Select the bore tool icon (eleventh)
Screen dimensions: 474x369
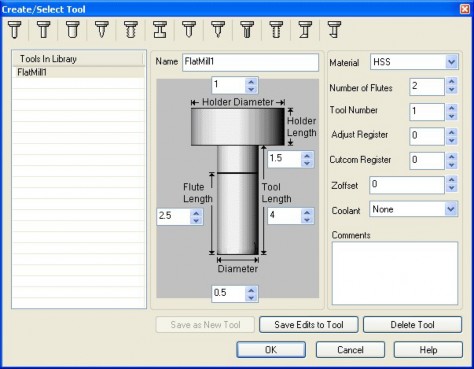click(305, 30)
